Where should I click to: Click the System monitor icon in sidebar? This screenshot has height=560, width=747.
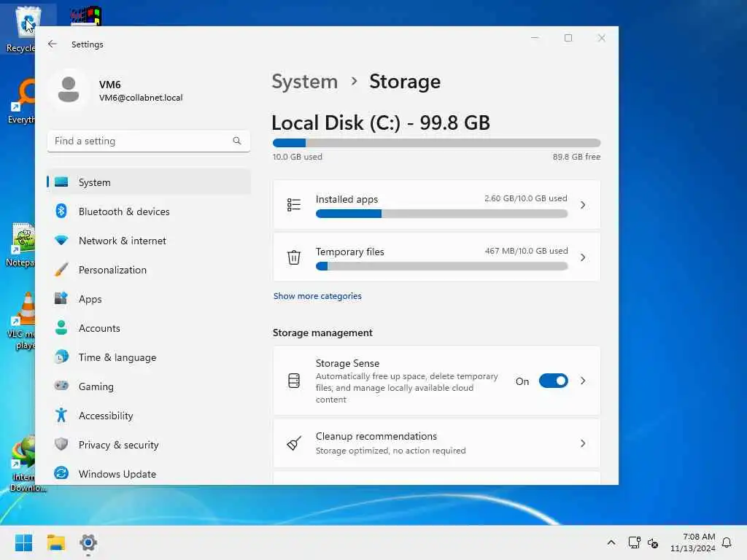tap(61, 182)
